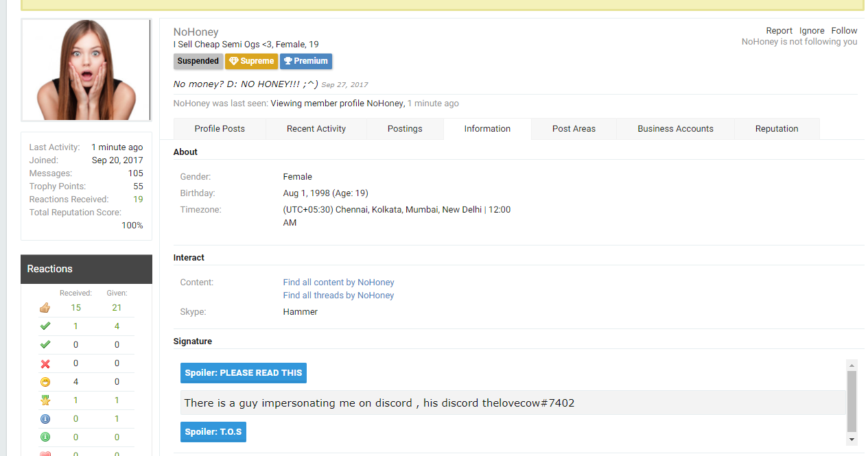Image resolution: width=868 pixels, height=456 pixels.
Task: Click the gold star medal reaction icon
Action: pyautogui.click(x=45, y=400)
